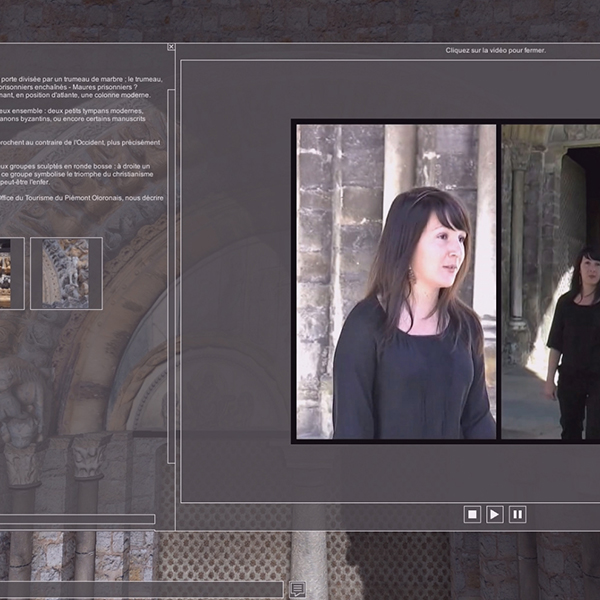Open the comment icon at the bottom bar
This screenshot has height=600, width=600.
(297, 589)
